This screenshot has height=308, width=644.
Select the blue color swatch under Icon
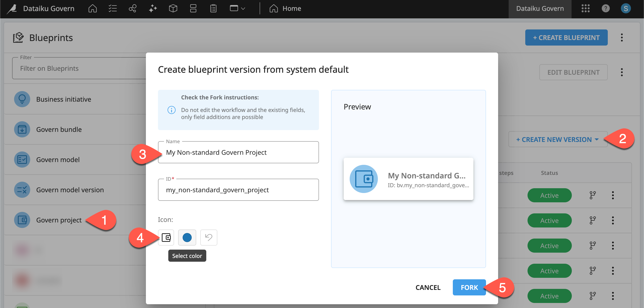[187, 237]
